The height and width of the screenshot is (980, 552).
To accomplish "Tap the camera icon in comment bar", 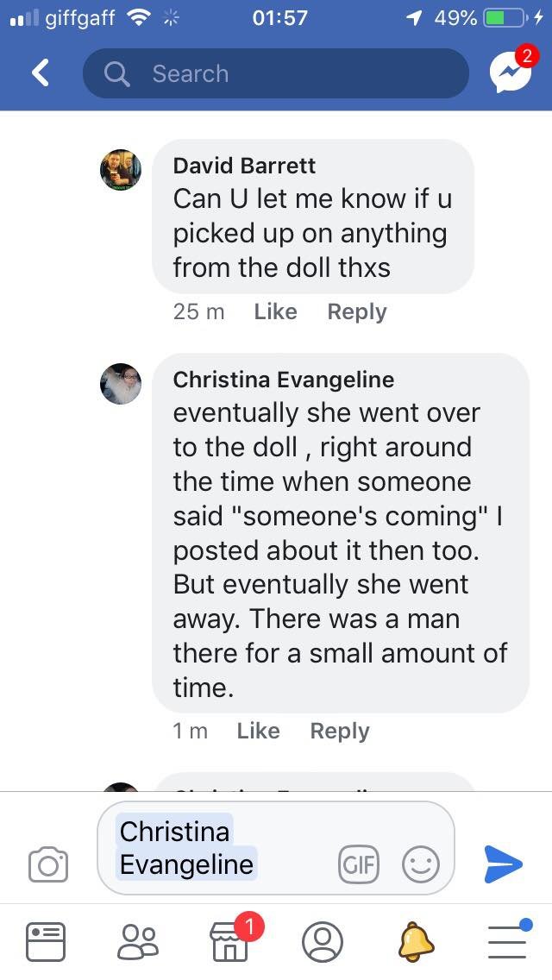I will [x=47, y=864].
